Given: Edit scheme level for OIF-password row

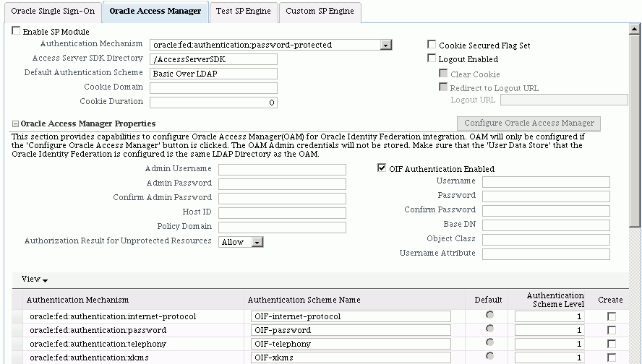Looking at the screenshot, I should 549,330.
